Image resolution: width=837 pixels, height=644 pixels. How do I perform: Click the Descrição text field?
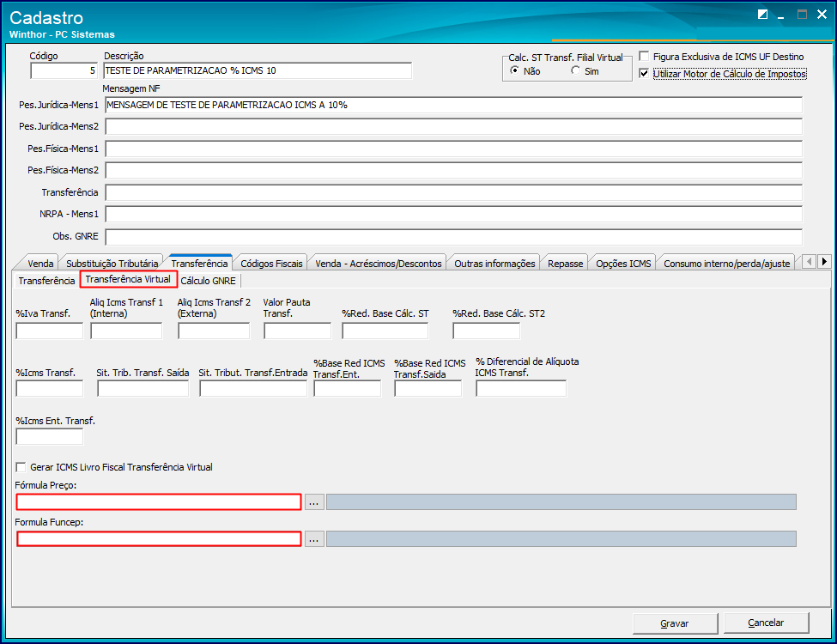(x=258, y=70)
